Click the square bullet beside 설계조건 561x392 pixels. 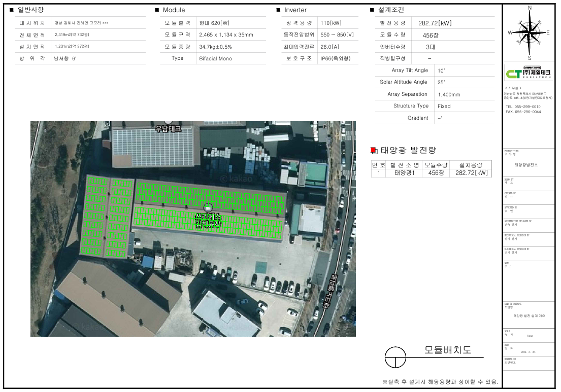pos(372,10)
